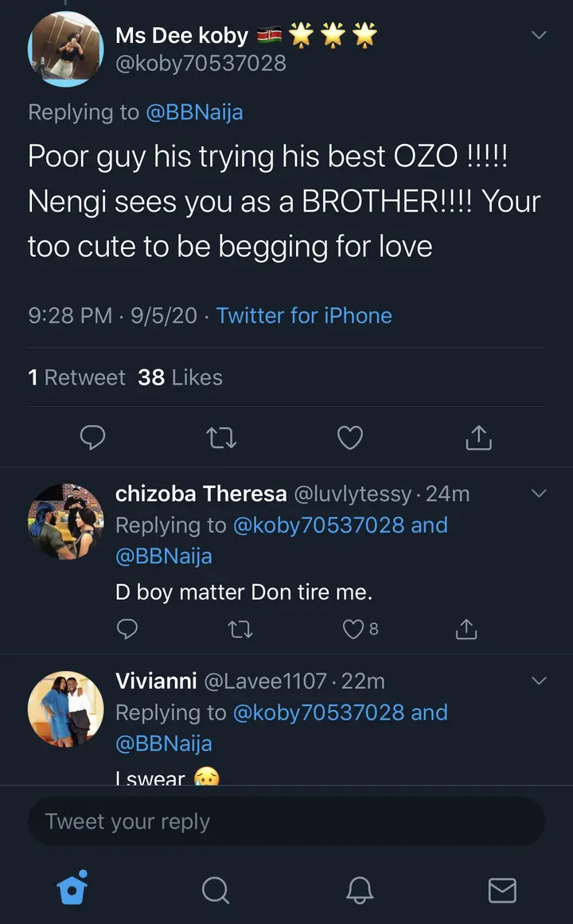Screen dimensions: 573x924
Task: Like chizoba Theresa's reply with 8 likes
Action: (x=353, y=630)
